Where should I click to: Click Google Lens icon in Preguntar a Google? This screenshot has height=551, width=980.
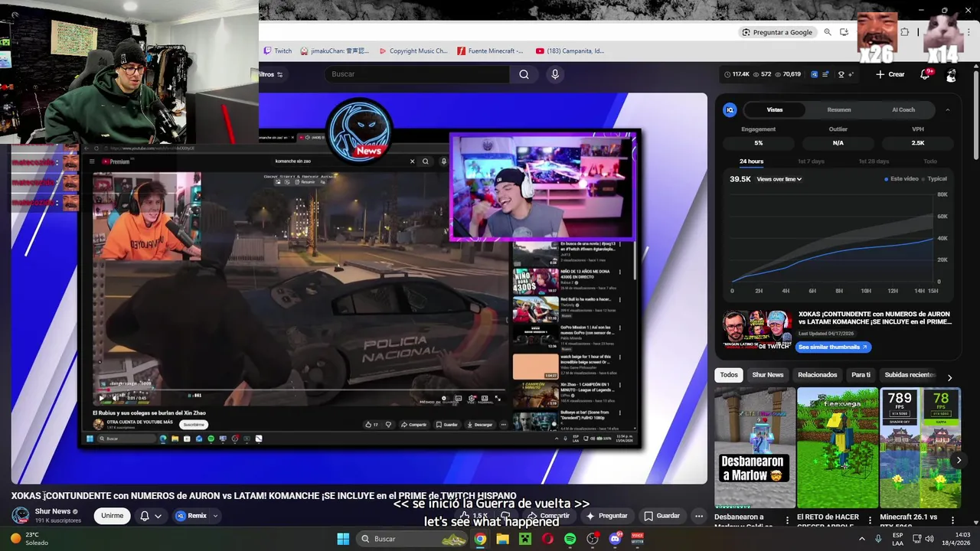point(746,32)
